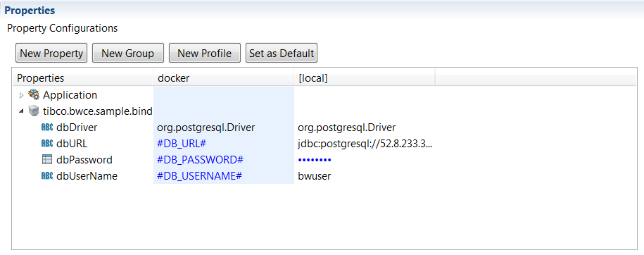Expand the Application tree node
This screenshot has width=644, height=255.
tap(22, 95)
